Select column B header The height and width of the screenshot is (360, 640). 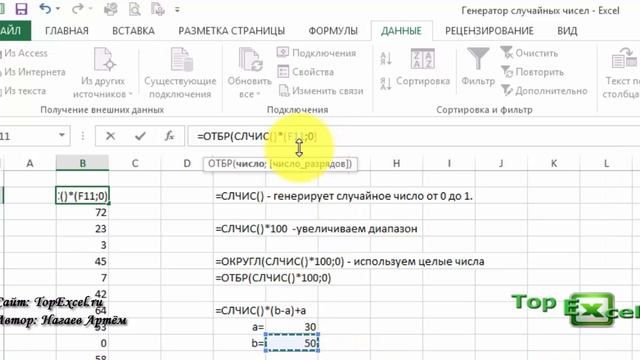coord(82,163)
